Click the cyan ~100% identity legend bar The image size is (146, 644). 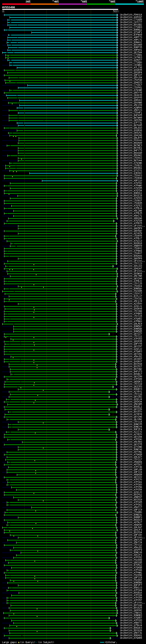tap(130, 4)
